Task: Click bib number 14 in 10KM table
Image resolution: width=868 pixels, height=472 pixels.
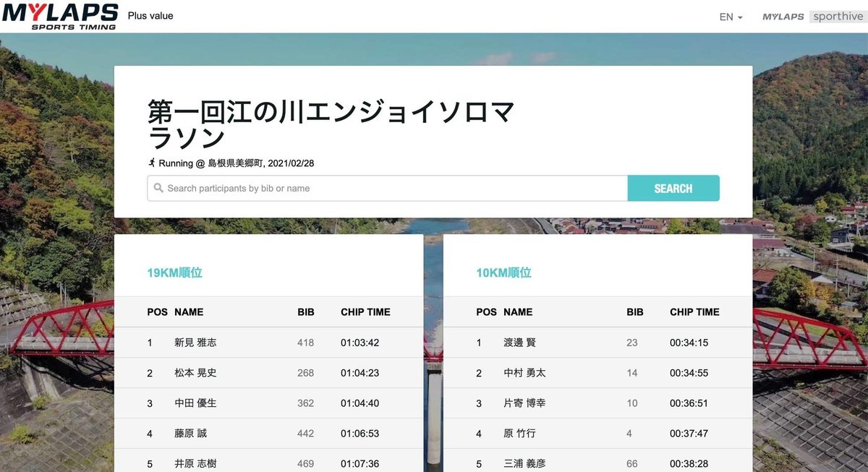Action: tap(632, 373)
